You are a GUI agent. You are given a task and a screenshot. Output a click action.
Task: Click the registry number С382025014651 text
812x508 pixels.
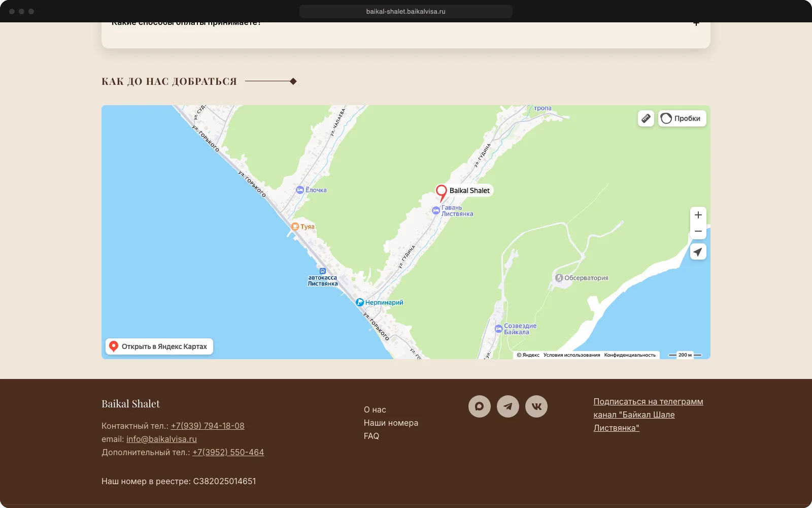(224, 481)
